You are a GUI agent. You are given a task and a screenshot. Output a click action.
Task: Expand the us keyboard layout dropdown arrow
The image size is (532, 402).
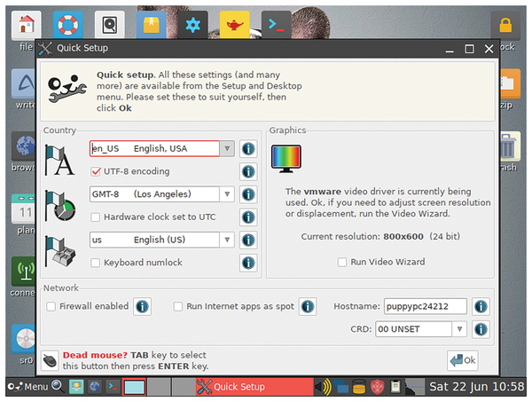coord(227,240)
